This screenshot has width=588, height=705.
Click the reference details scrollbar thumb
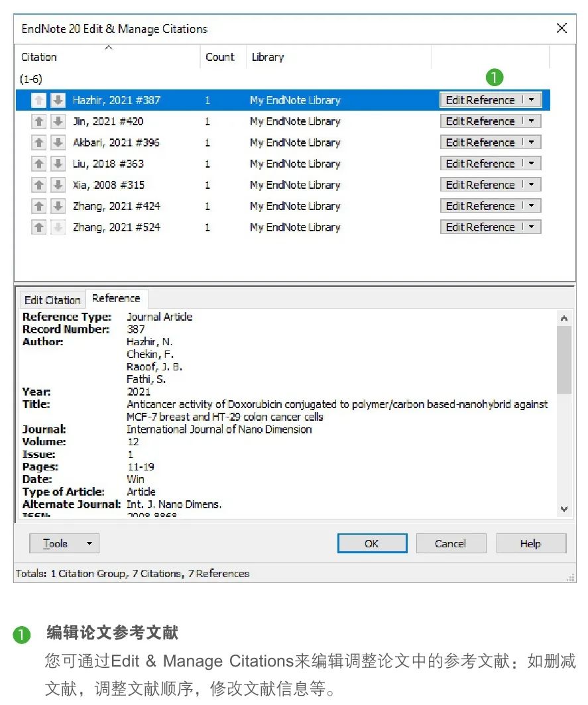pyautogui.click(x=563, y=360)
